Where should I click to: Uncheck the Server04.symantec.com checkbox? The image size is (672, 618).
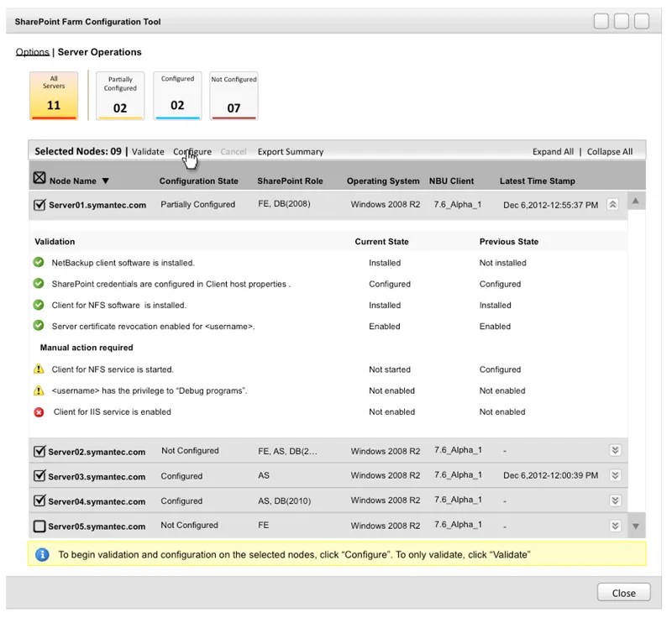[x=39, y=500]
